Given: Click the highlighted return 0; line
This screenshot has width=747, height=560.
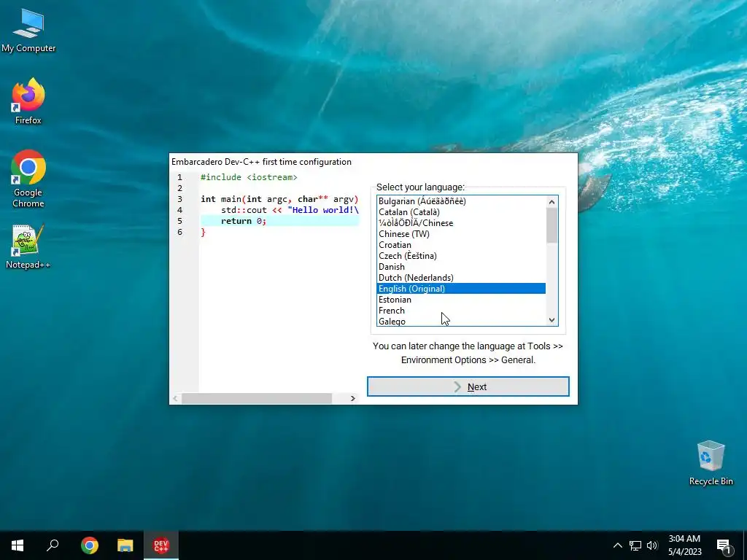Looking at the screenshot, I should point(279,221).
